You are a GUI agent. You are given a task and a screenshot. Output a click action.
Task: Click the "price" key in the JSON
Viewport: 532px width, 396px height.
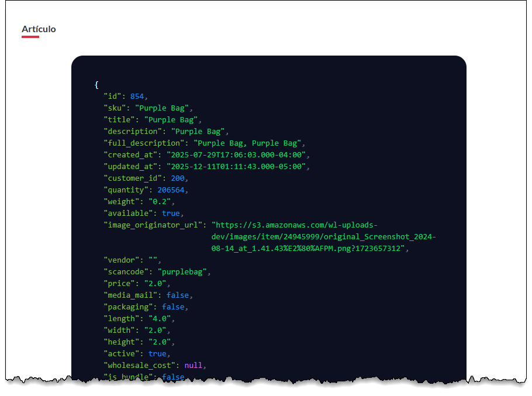click(x=119, y=283)
